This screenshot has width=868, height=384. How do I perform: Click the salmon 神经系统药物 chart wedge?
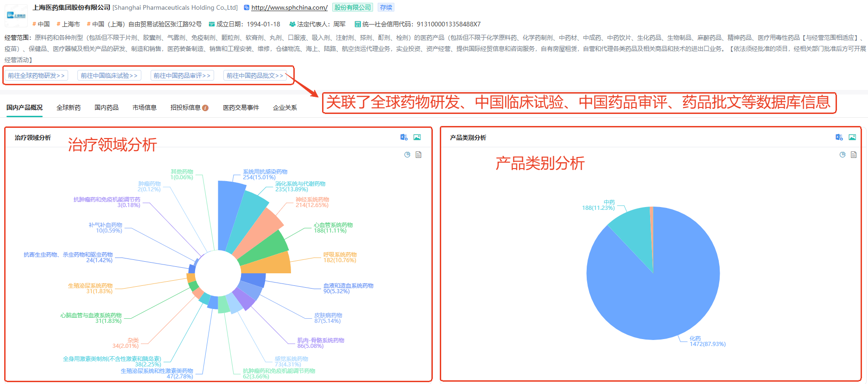click(x=260, y=232)
